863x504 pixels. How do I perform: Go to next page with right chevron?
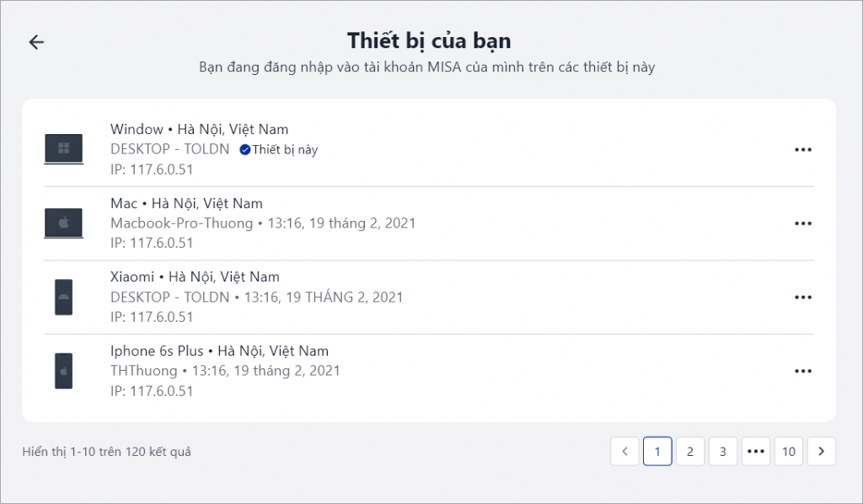pyautogui.click(x=821, y=451)
